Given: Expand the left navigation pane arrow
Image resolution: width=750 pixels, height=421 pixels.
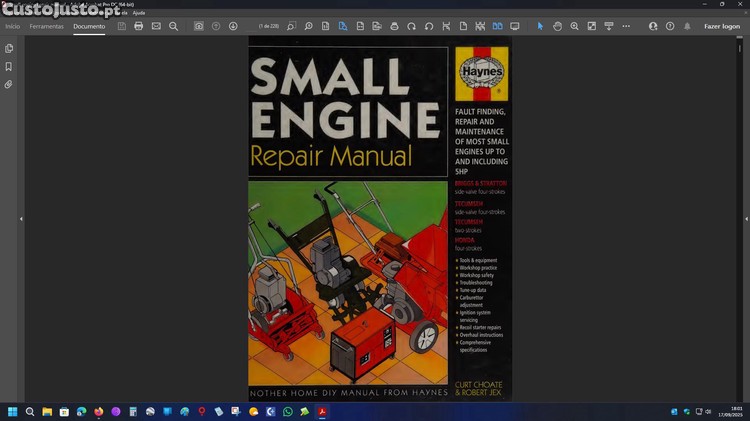Looking at the screenshot, I should point(21,219).
